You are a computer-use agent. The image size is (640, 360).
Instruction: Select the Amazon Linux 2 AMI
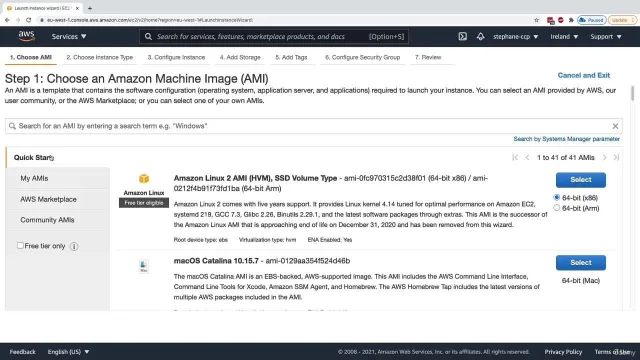click(580, 180)
